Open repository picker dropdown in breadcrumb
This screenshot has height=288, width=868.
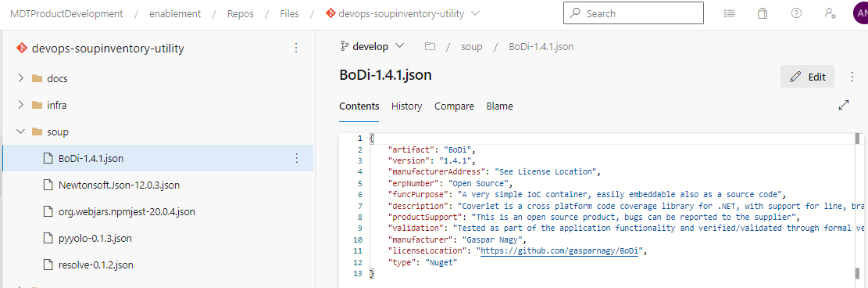[x=475, y=13]
